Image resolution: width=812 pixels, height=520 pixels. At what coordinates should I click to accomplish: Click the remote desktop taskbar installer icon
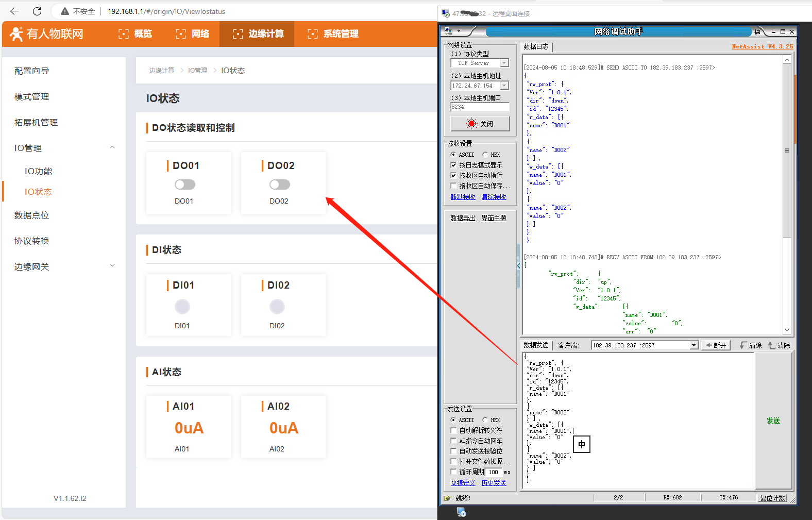[461, 512]
